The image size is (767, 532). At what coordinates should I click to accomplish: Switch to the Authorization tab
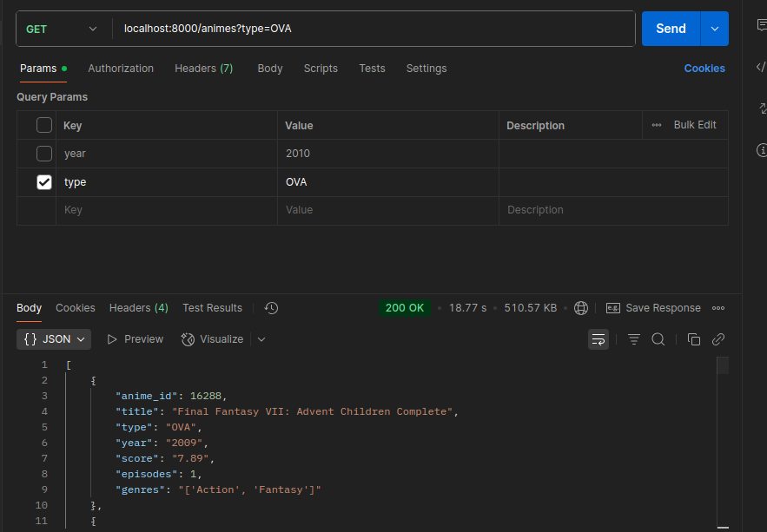pyautogui.click(x=121, y=69)
